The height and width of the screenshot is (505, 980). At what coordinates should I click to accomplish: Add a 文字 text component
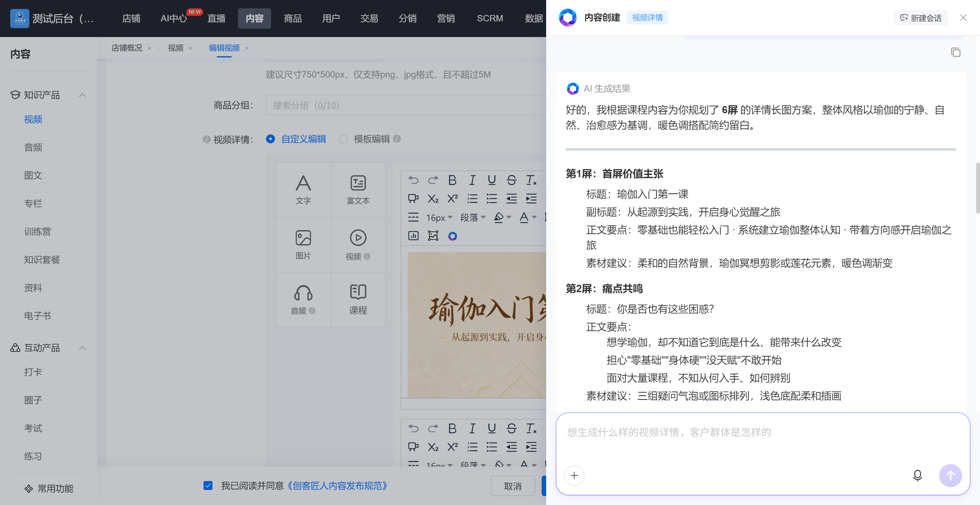click(x=303, y=190)
